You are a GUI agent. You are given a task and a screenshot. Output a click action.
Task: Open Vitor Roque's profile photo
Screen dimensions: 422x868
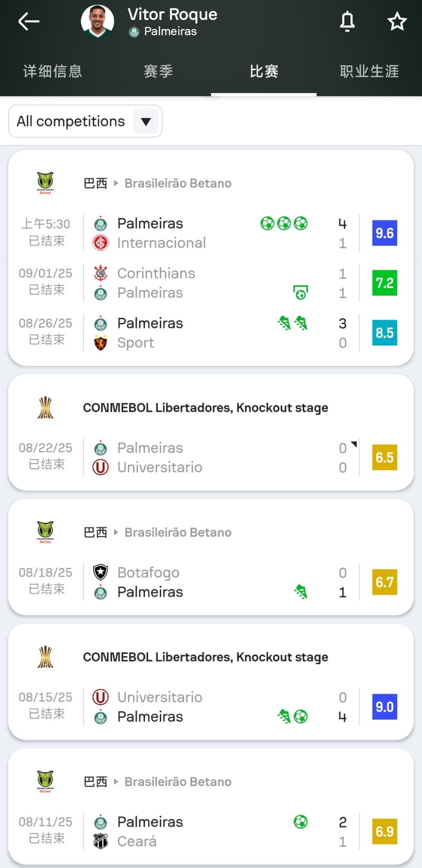(97, 22)
